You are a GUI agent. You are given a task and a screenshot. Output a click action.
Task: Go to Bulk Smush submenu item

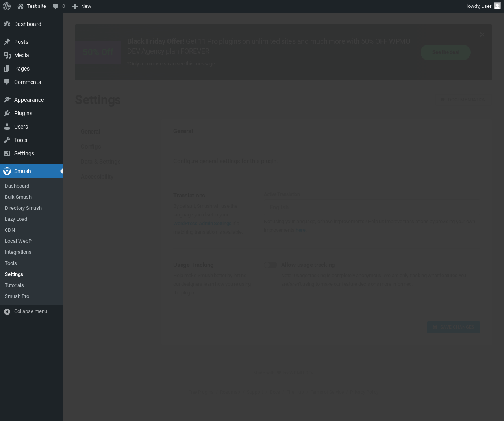(18, 197)
